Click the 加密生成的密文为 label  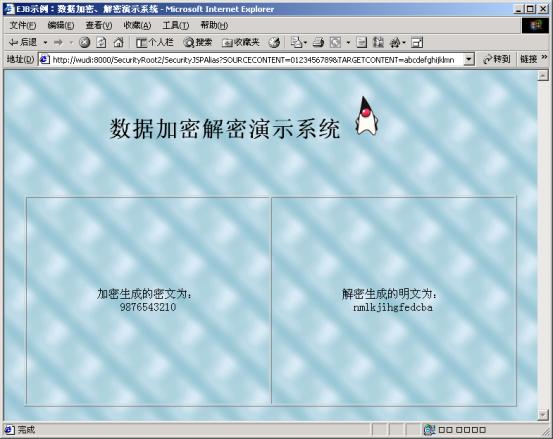[145, 294]
